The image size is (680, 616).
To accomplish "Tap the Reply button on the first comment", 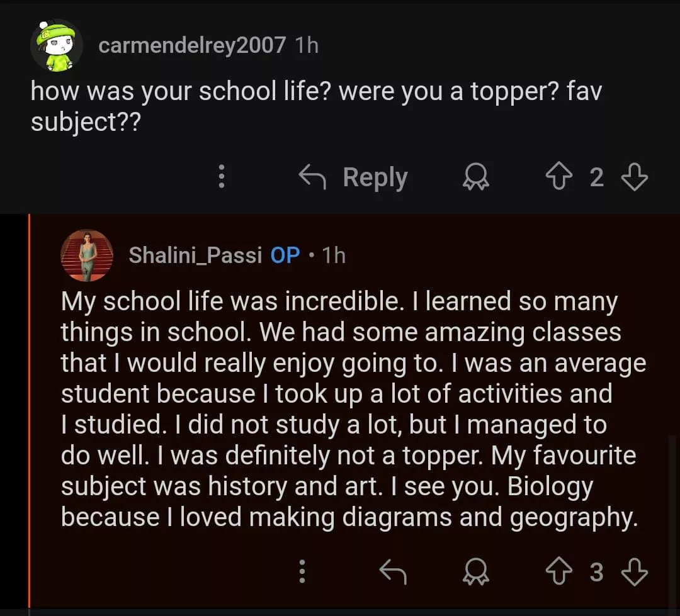I will [354, 178].
